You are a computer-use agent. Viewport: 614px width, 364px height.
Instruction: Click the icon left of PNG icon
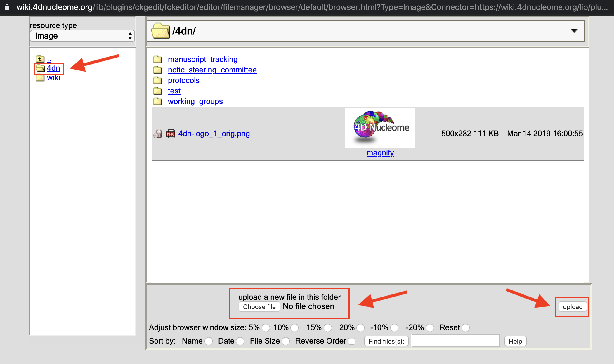click(157, 134)
